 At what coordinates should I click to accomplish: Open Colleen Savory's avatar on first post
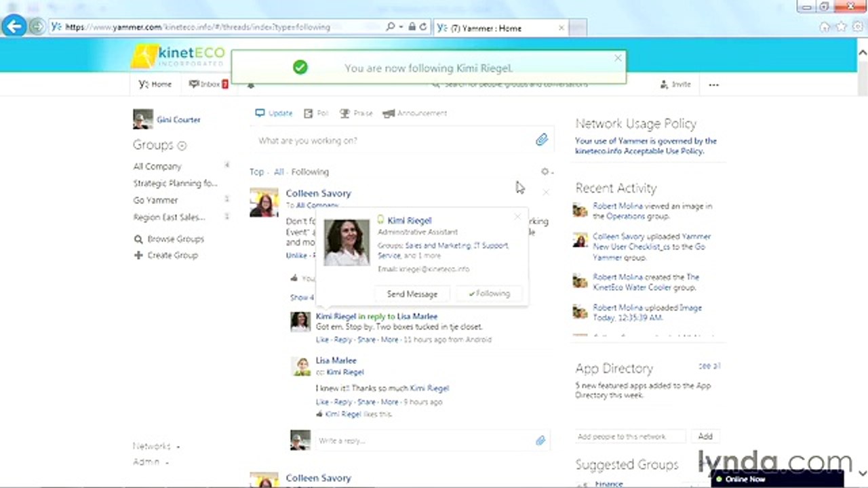point(264,203)
